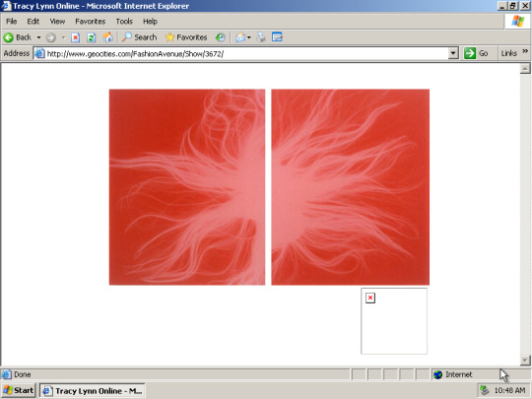The image size is (532, 399).
Task: Click the Print icon
Action: coord(261,37)
